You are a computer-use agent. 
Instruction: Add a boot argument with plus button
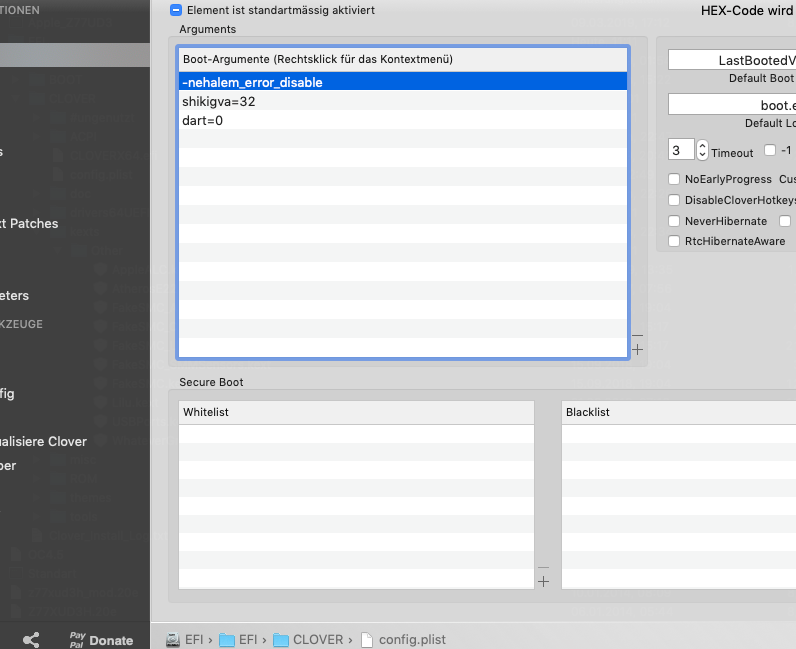(x=638, y=349)
